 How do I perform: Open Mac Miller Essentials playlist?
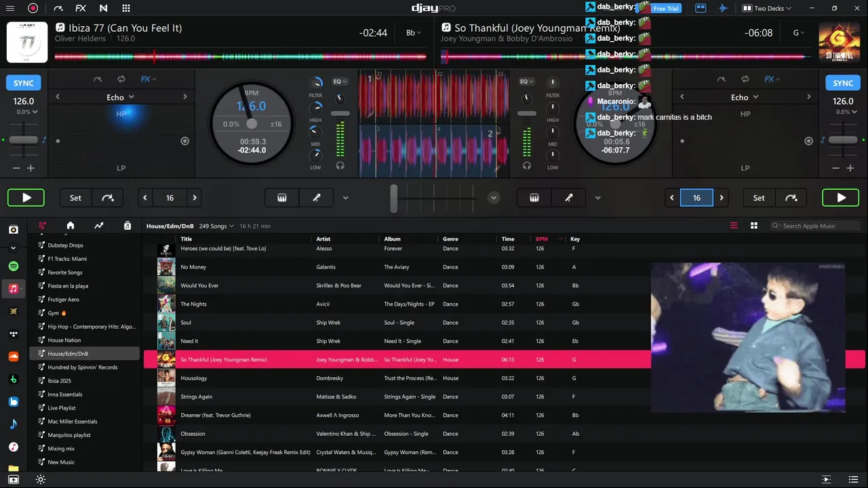pyautogui.click(x=72, y=422)
